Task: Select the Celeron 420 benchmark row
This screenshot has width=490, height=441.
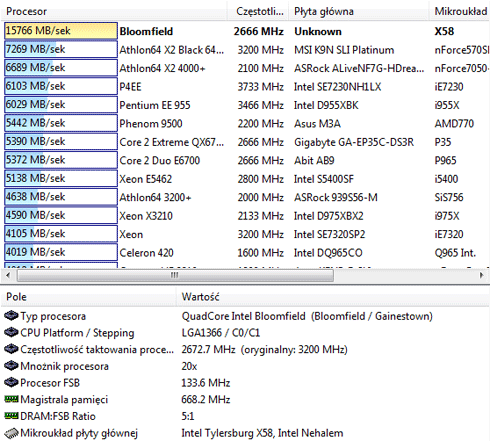Action: (x=245, y=253)
